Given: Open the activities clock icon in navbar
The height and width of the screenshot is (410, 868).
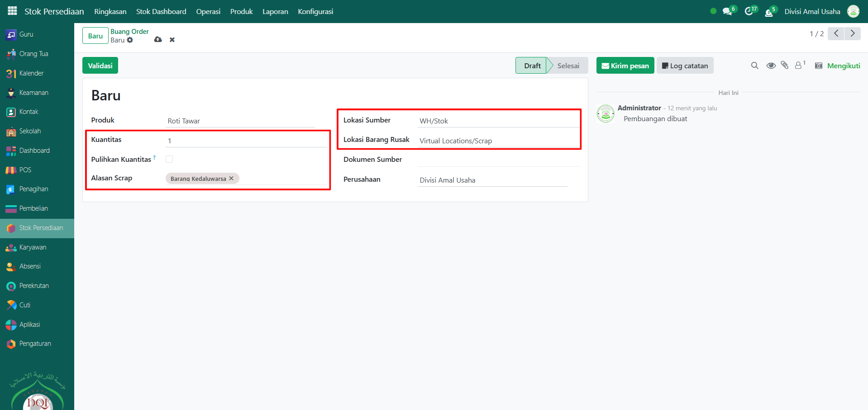Looking at the screenshot, I should (749, 11).
